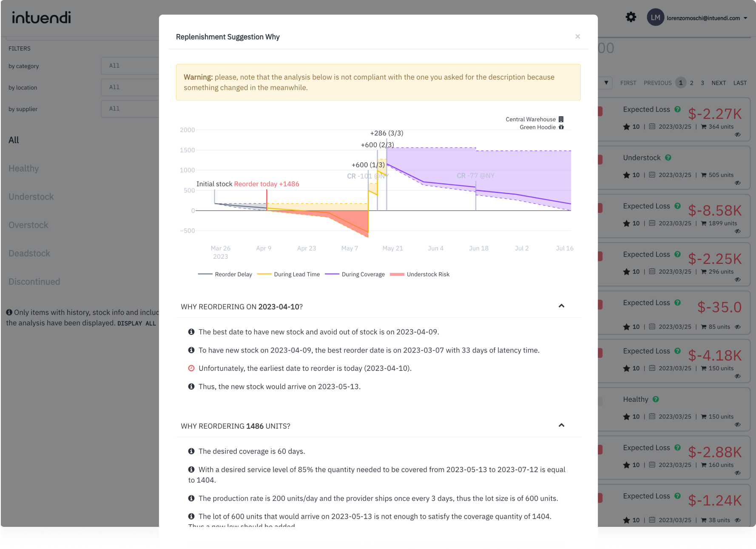Click the DISPLAY ALL link

pyautogui.click(x=136, y=323)
